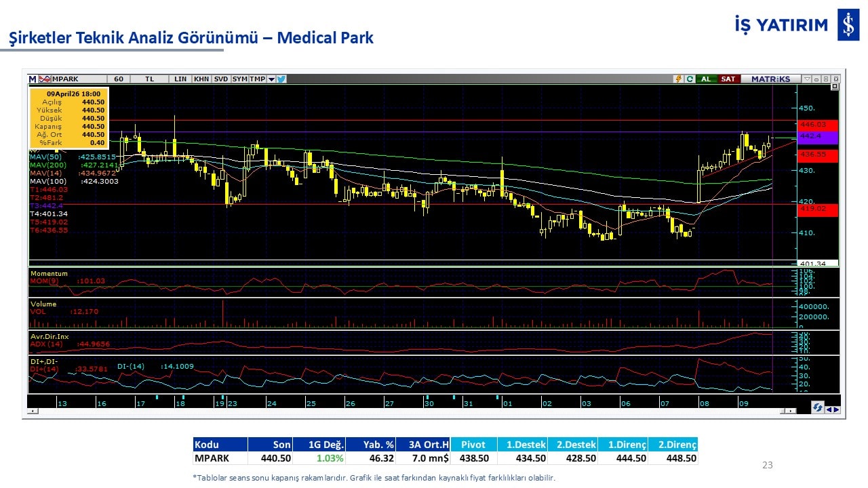The height and width of the screenshot is (488, 868).
Task: Open the dropdown arrow next to TMP
Action: 271,79
